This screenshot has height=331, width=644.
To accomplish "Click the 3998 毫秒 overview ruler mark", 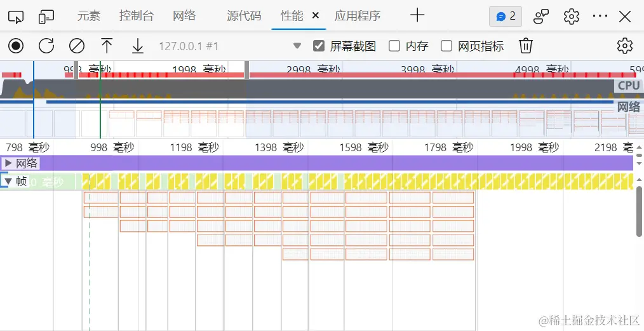I will [x=427, y=70].
